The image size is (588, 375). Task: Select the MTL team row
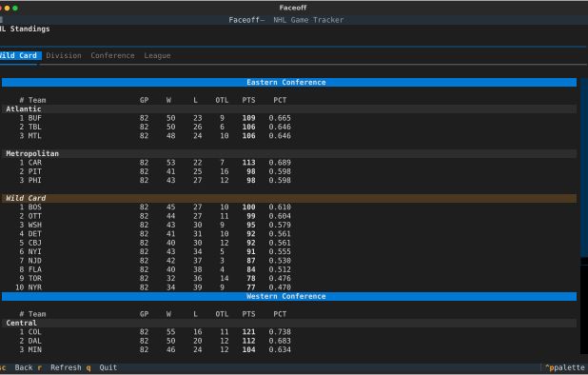(289, 136)
